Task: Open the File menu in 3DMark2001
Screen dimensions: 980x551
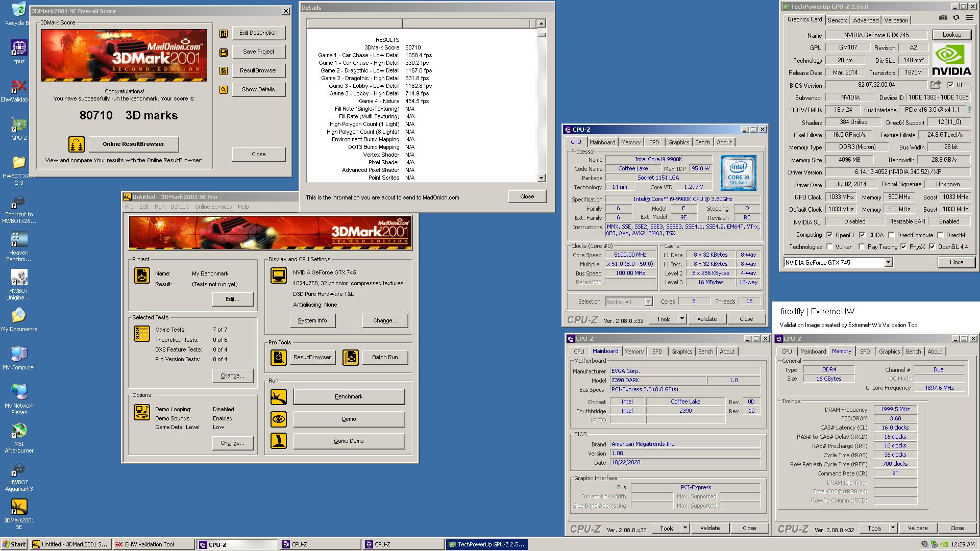Action: click(129, 207)
